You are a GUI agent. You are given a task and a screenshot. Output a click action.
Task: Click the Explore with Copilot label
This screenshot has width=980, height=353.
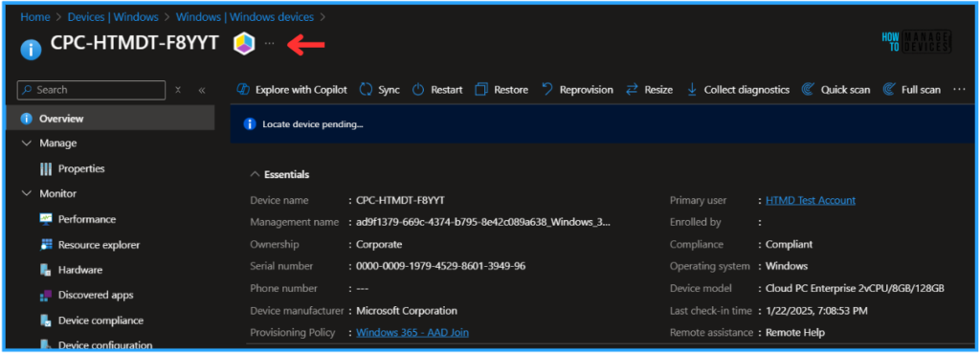point(301,90)
